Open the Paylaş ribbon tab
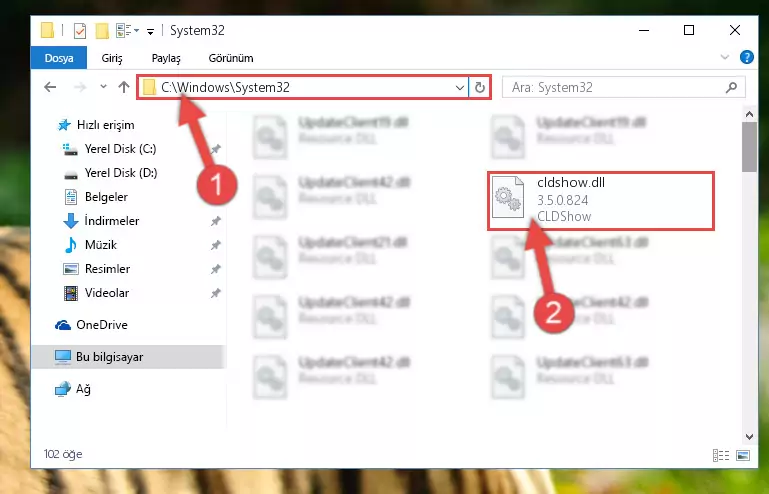The height and width of the screenshot is (494, 769). (x=166, y=58)
